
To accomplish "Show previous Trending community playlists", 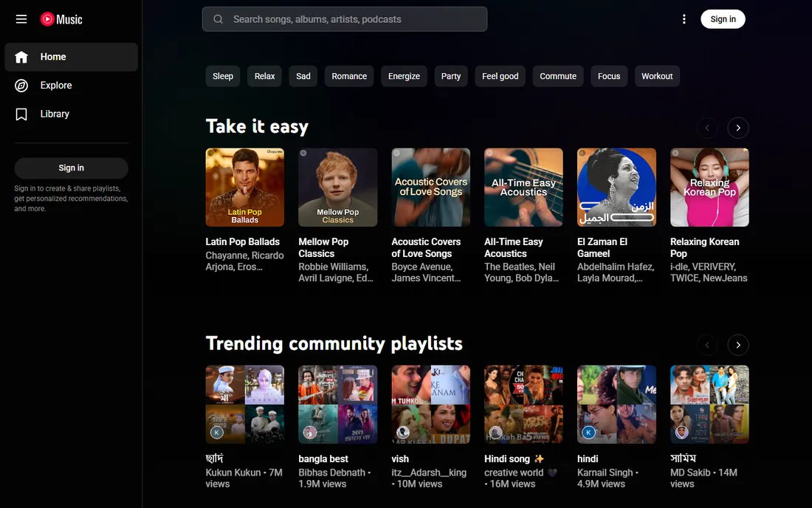I will [707, 345].
